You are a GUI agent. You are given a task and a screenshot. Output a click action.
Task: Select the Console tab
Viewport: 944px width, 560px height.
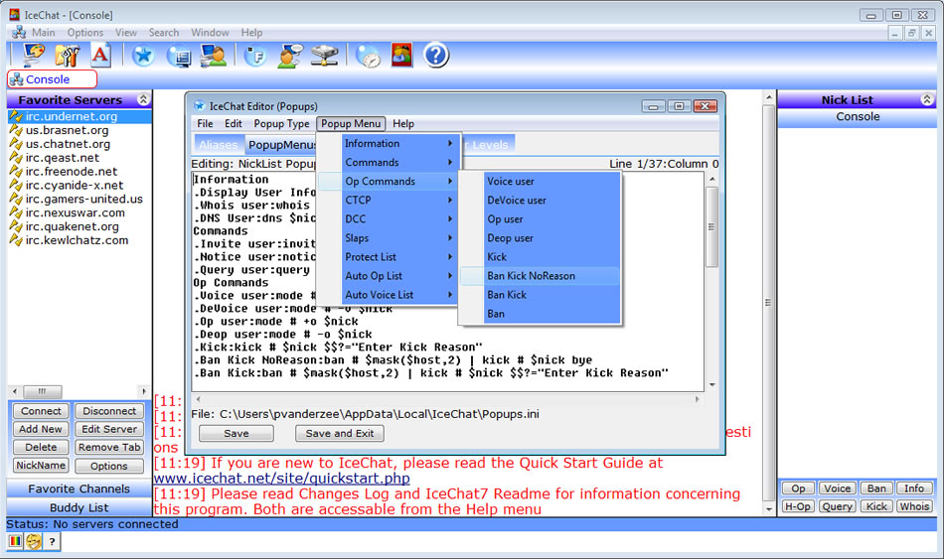click(x=52, y=78)
